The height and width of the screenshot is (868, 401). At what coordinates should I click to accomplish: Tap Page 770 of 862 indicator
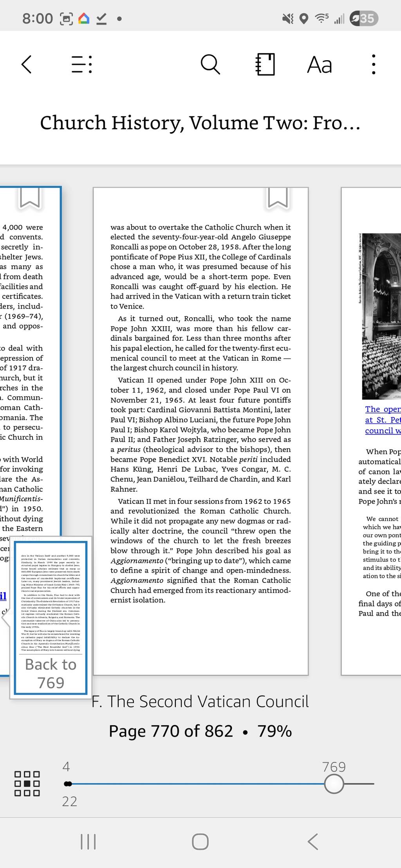pyautogui.click(x=171, y=731)
